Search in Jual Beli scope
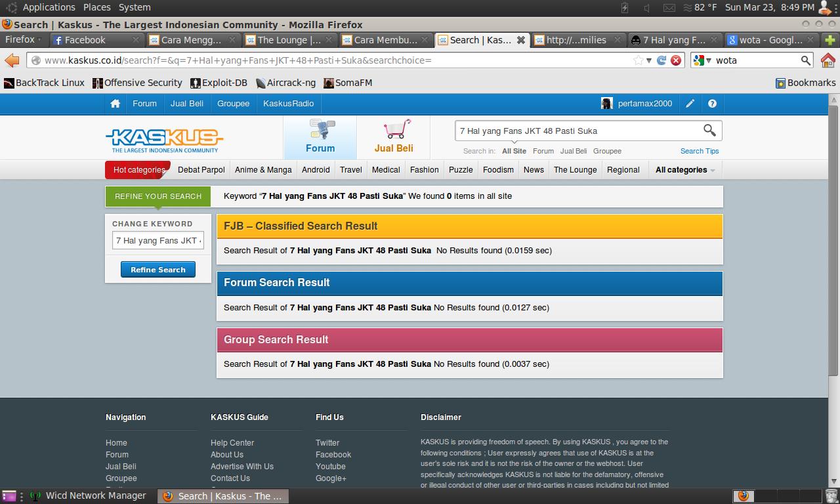Screen dimensions: 840x504 click(x=574, y=151)
